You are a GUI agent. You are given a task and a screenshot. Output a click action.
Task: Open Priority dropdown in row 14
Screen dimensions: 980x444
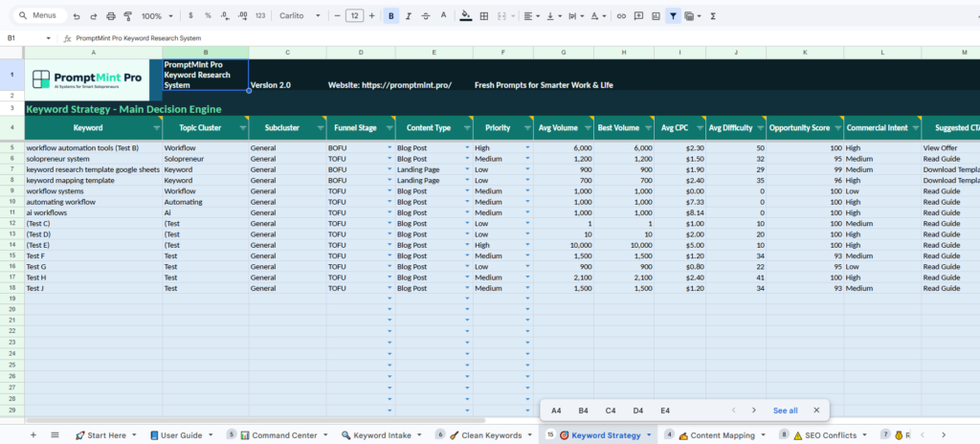pyautogui.click(x=528, y=245)
